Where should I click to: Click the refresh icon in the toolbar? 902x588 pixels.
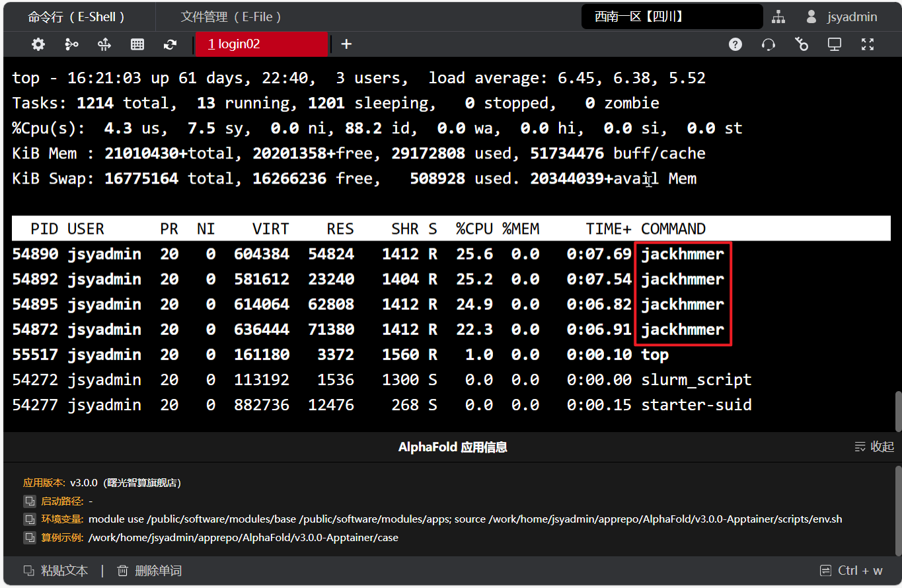(x=170, y=44)
